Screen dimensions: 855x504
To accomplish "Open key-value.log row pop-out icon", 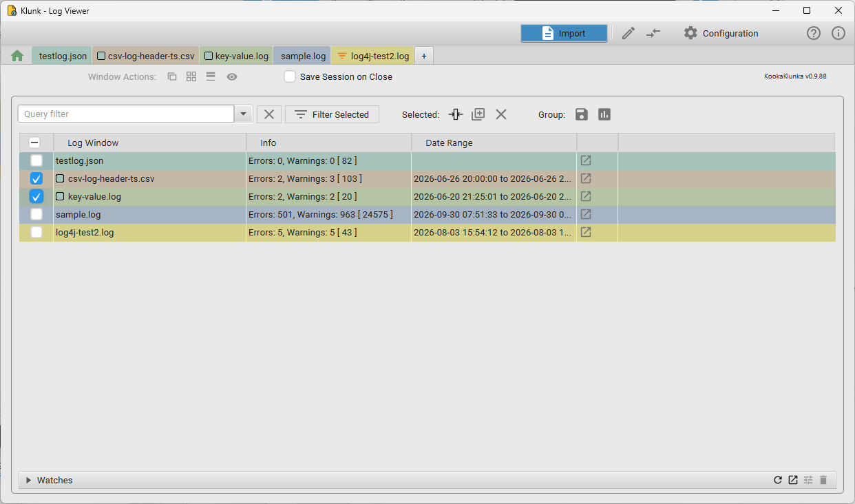I will (x=586, y=196).
